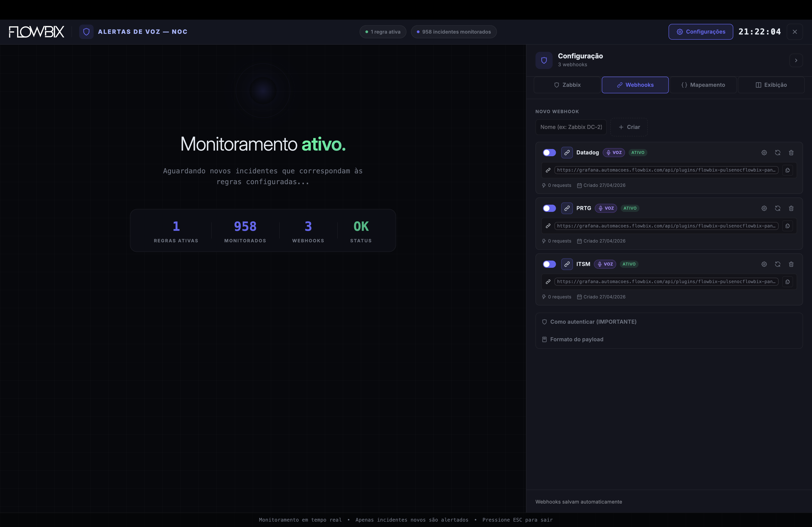Click the Datadog webhook name
Image resolution: width=812 pixels, height=527 pixels.
(588, 153)
